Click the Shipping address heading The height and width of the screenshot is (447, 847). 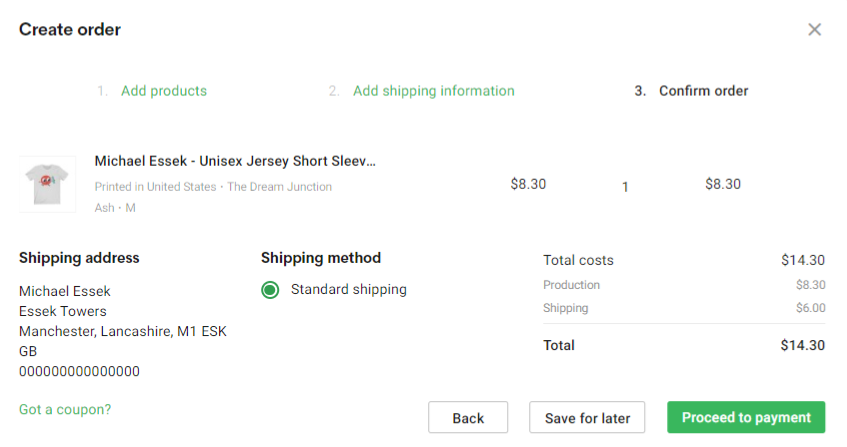click(x=79, y=258)
